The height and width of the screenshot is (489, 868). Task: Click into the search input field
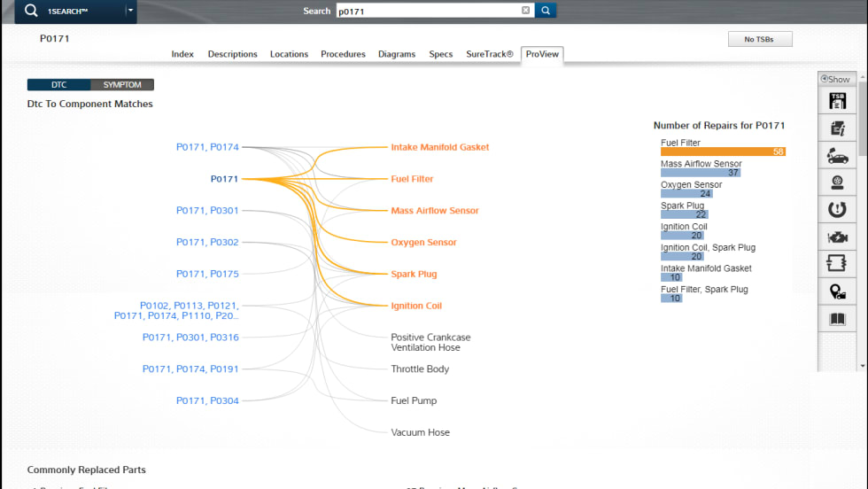coord(425,11)
